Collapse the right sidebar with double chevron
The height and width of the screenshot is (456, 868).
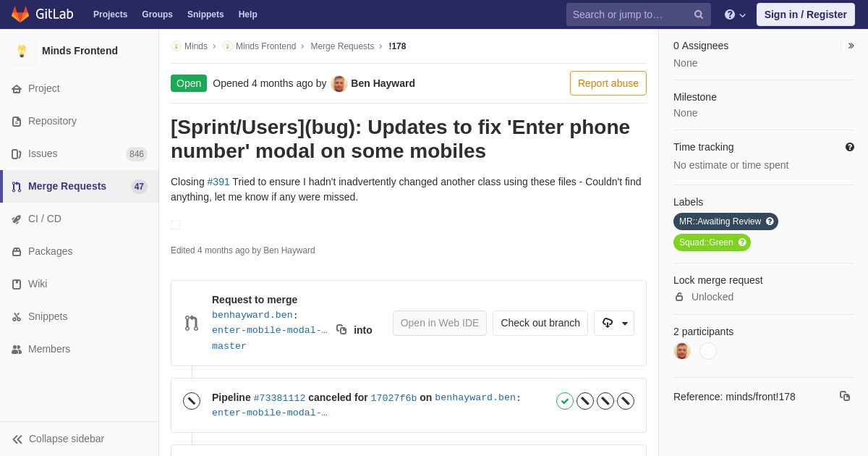coord(851,46)
